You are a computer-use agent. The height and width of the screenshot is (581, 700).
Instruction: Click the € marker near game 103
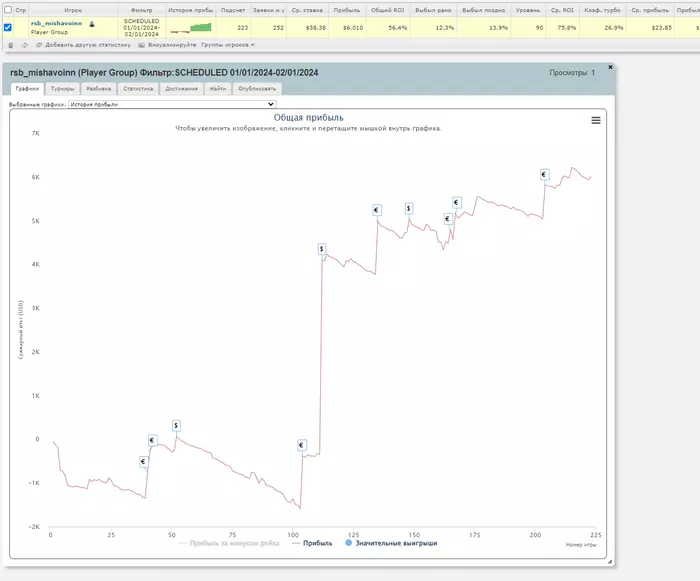(301, 445)
